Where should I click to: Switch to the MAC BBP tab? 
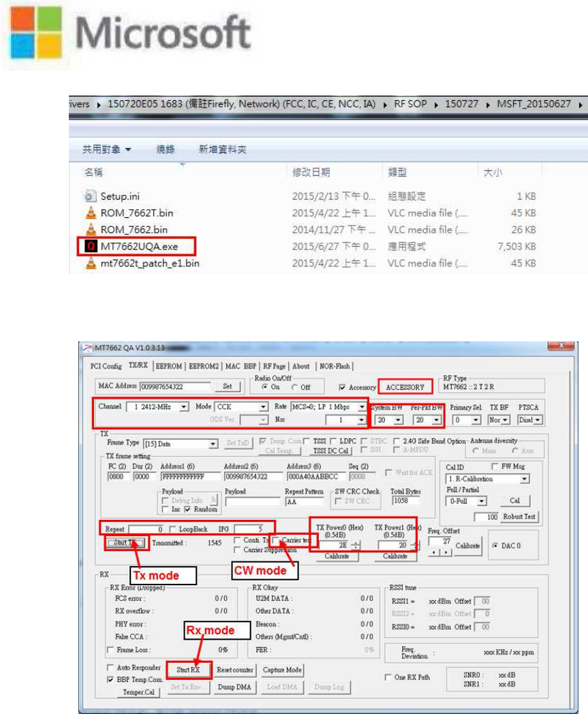pyautogui.click(x=241, y=366)
